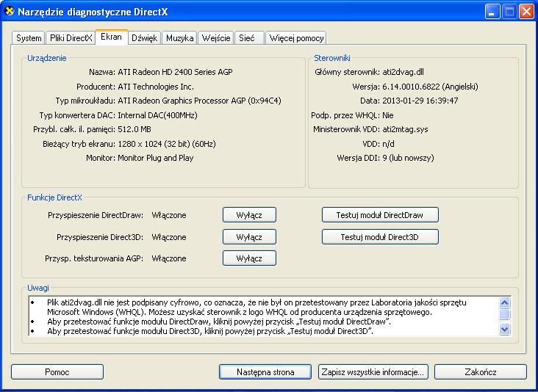Minimize the DirectX diagnostic window

coord(492,12)
